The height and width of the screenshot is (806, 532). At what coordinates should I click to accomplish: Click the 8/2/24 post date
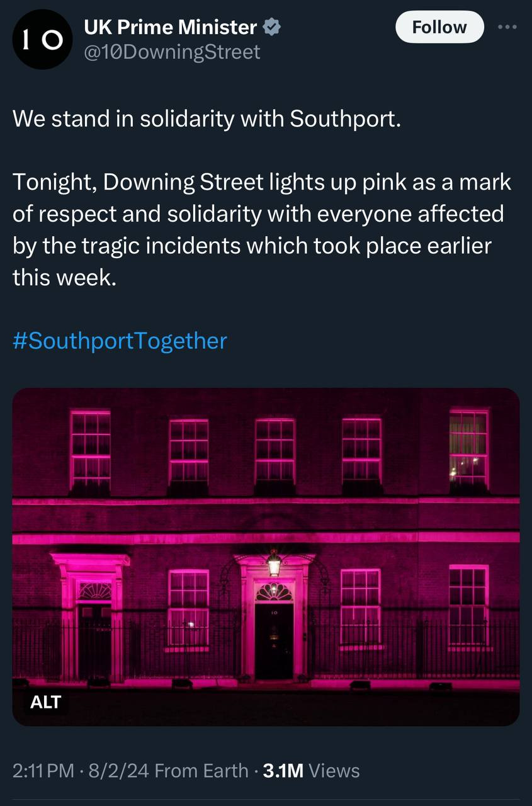[x=119, y=771]
